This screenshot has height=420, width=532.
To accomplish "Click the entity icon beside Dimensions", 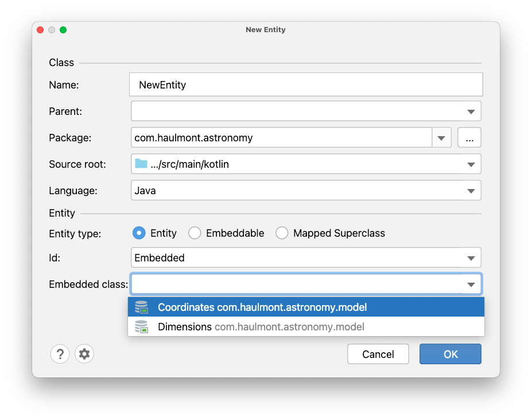I will point(141,326).
